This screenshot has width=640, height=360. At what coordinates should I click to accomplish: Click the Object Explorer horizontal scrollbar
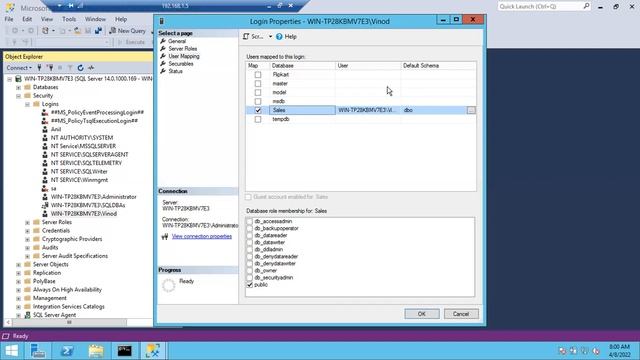tap(69, 322)
